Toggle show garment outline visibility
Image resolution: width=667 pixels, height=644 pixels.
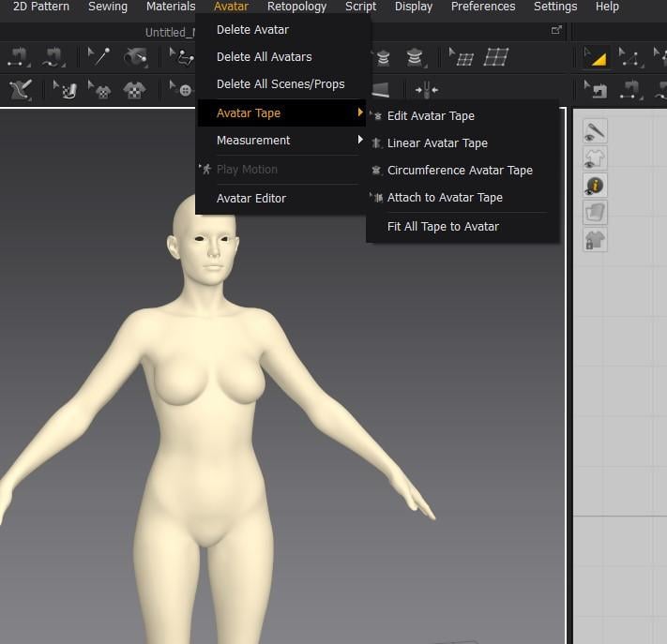coord(595,157)
